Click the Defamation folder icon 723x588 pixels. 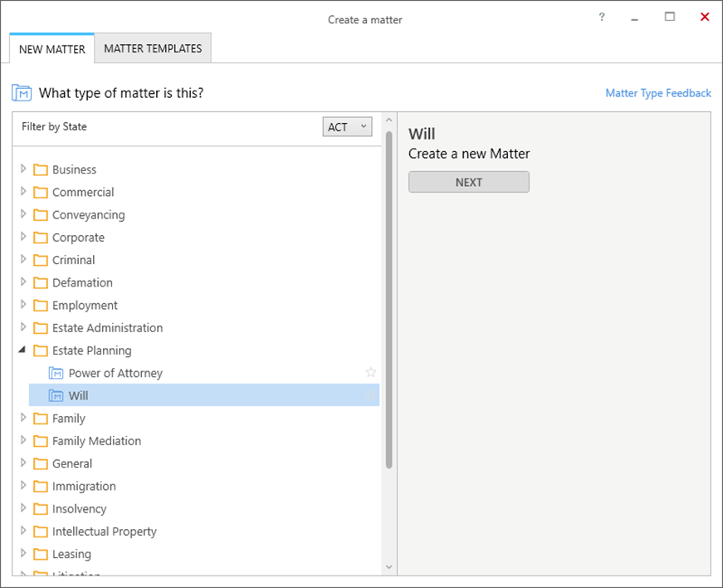40,282
